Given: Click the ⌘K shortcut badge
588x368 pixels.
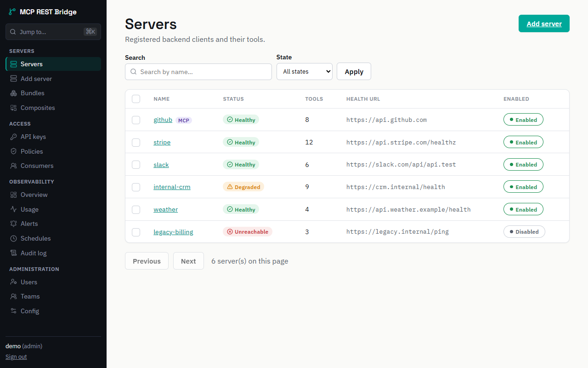Looking at the screenshot, I should (x=90, y=32).
